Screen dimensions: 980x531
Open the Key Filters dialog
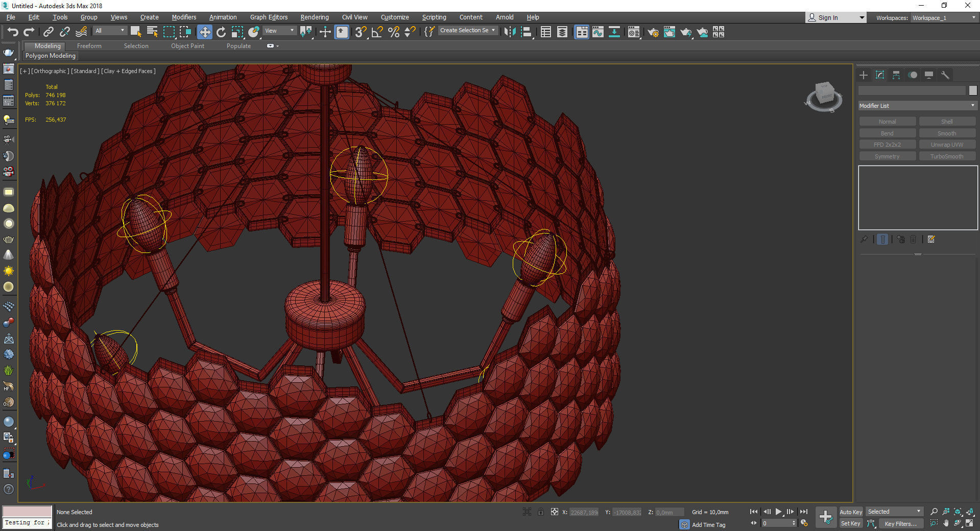pos(900,523)
